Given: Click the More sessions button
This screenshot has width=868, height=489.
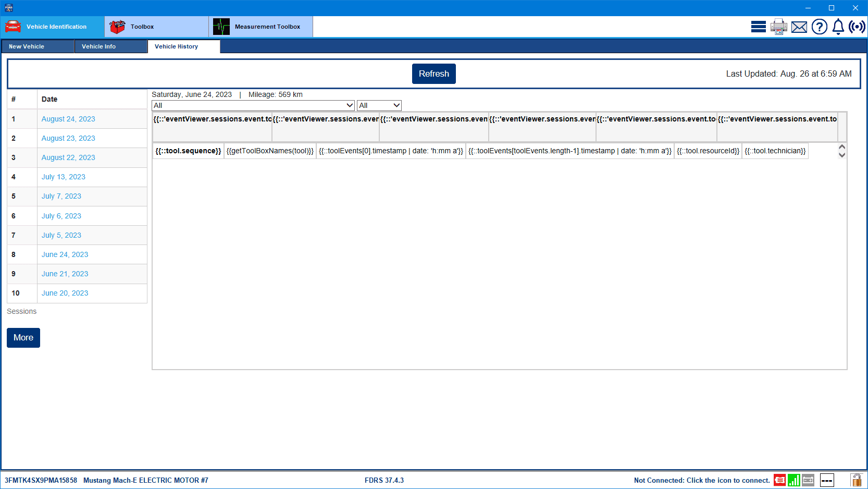Looking at the screenshot, I should [x=23, y=338].
